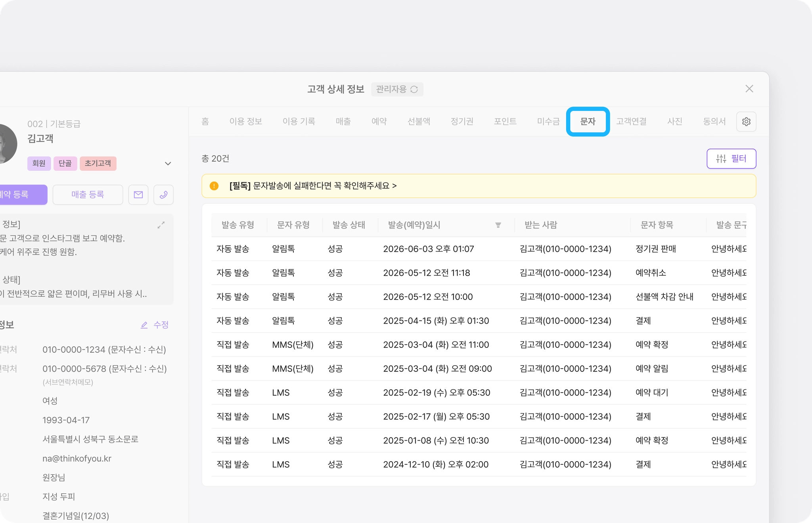Viewport: 812px width, 523px height.
Task: Switch to the 매출 tab
Action: pos(343,122)
